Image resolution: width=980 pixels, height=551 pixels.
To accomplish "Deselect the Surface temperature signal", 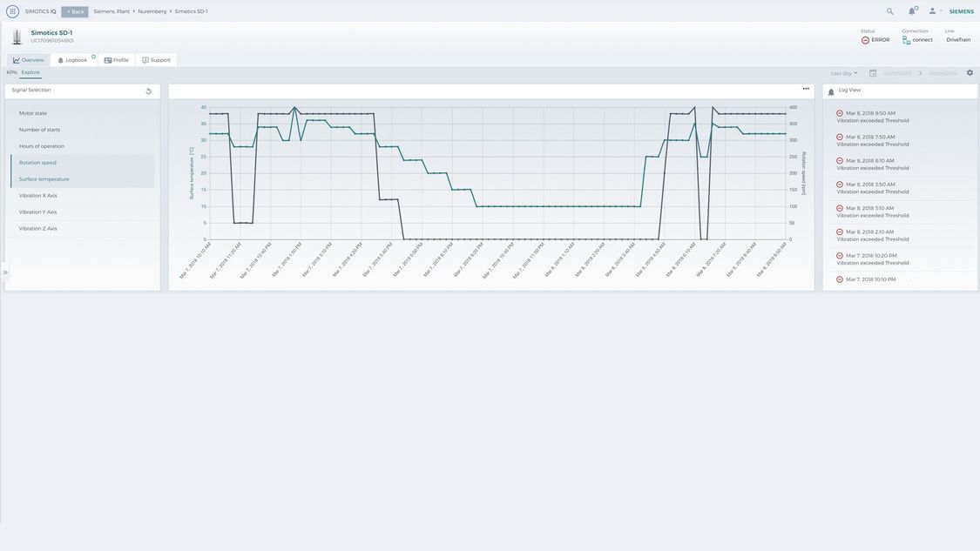I will coord(83,179).
